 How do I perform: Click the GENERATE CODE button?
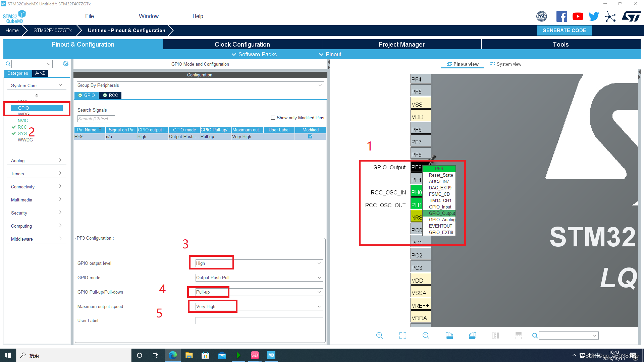click(x=564, y=31)
